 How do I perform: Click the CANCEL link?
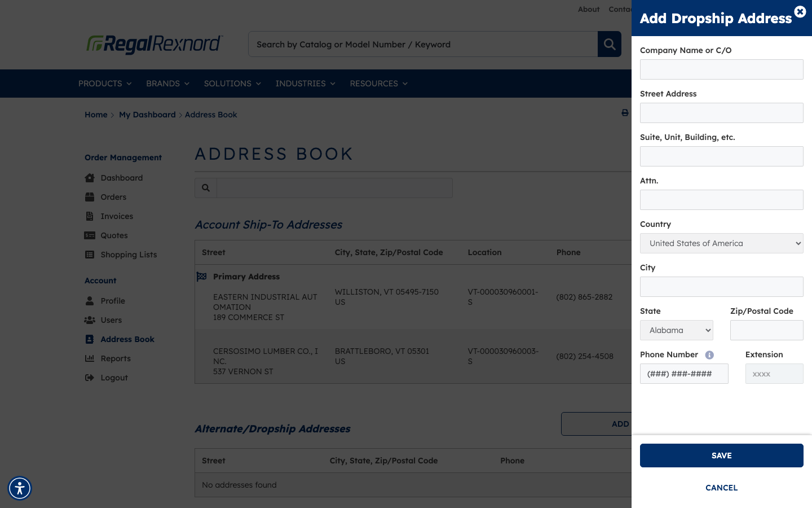pyautogui.click(x=722, y=488)
